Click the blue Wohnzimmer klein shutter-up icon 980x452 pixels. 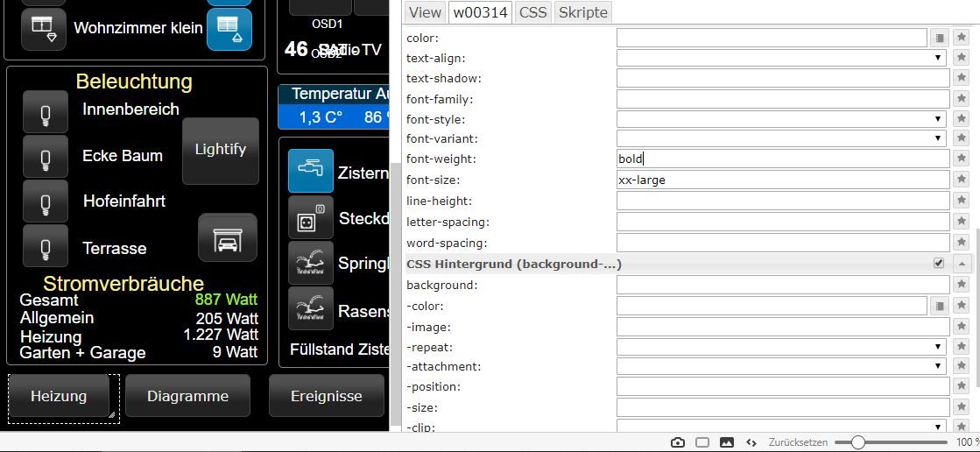(229, 29)
